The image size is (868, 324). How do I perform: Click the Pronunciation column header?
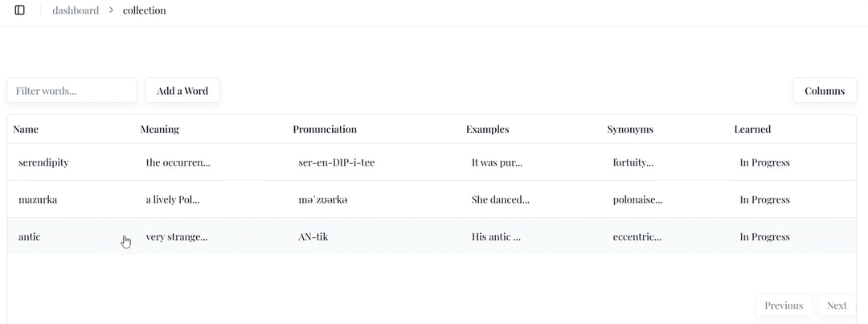325,129
